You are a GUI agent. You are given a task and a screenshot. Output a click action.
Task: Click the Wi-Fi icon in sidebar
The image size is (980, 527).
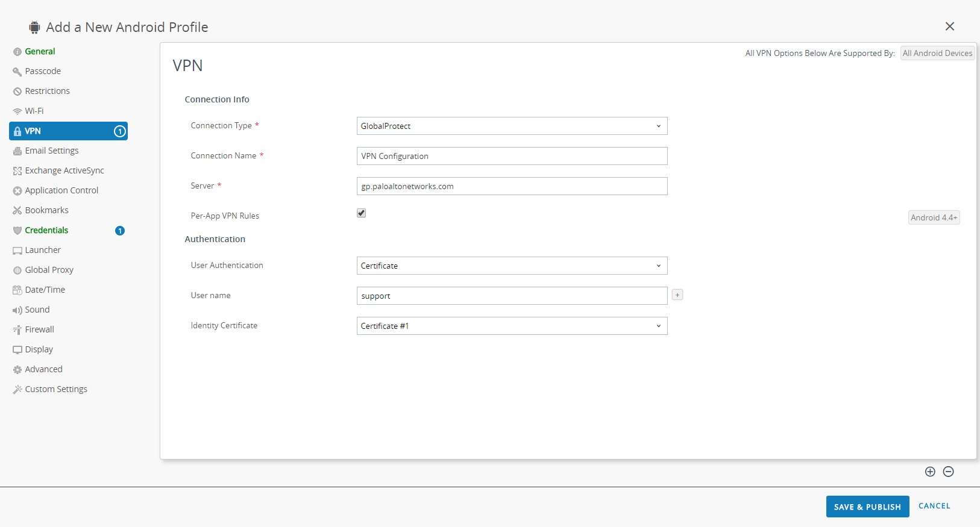17,111
